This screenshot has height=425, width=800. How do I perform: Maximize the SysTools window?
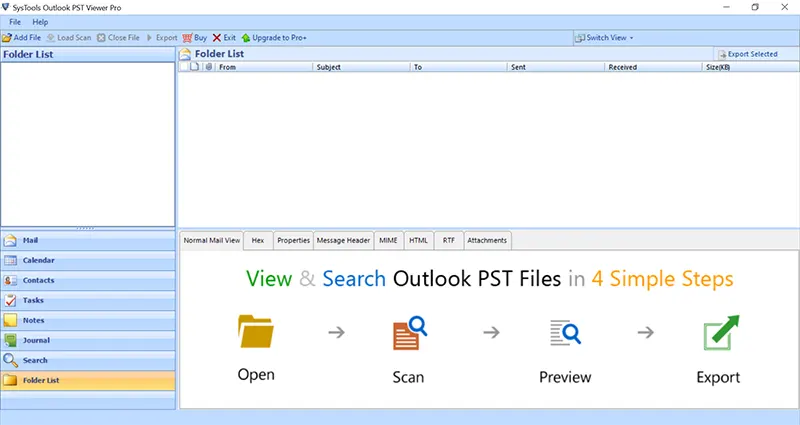point(755,7)
